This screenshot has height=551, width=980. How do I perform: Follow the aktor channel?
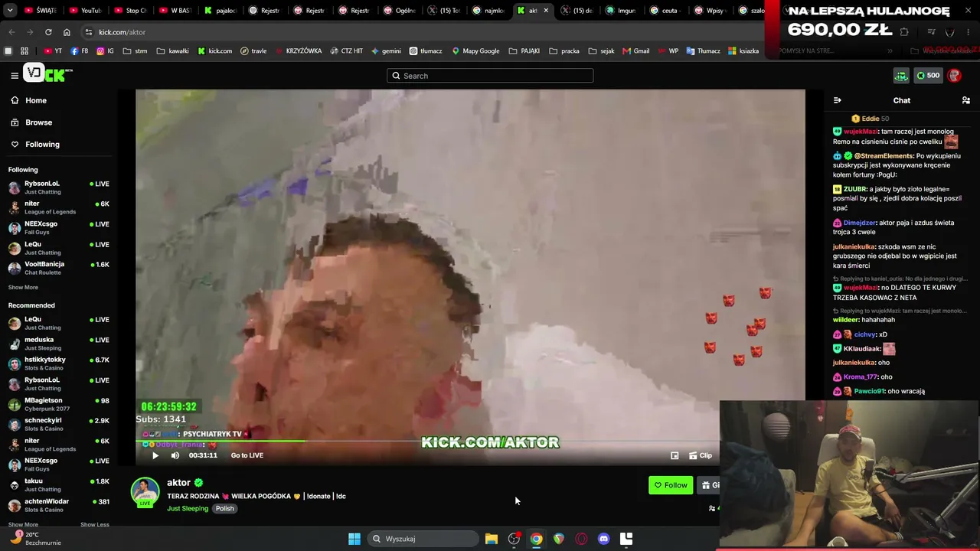tap(671, 485)
